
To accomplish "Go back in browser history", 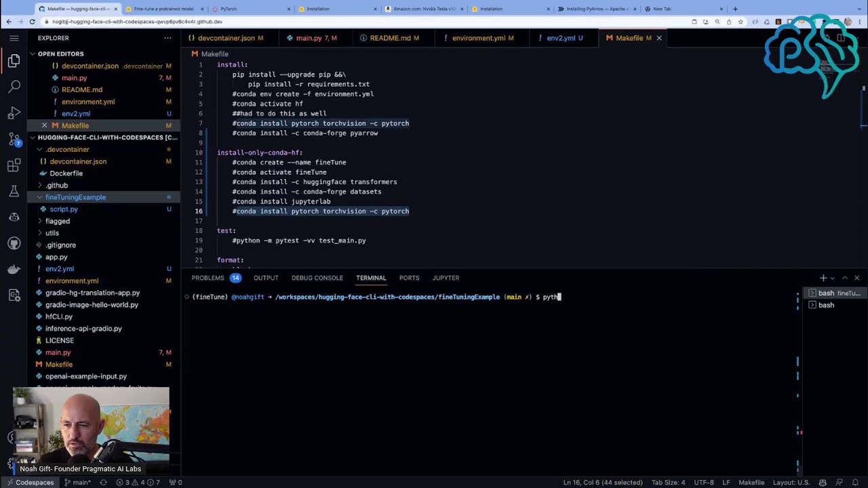I will (x=9, y=22).
